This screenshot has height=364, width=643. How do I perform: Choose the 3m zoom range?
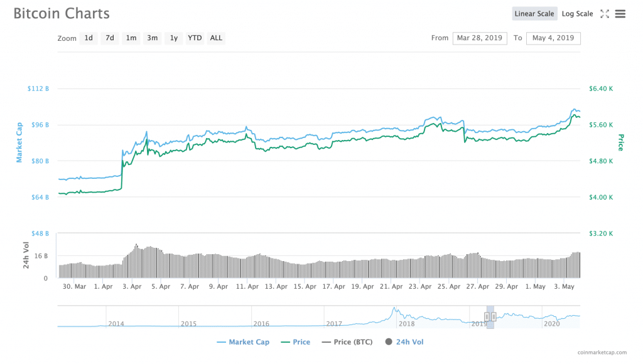153,38
